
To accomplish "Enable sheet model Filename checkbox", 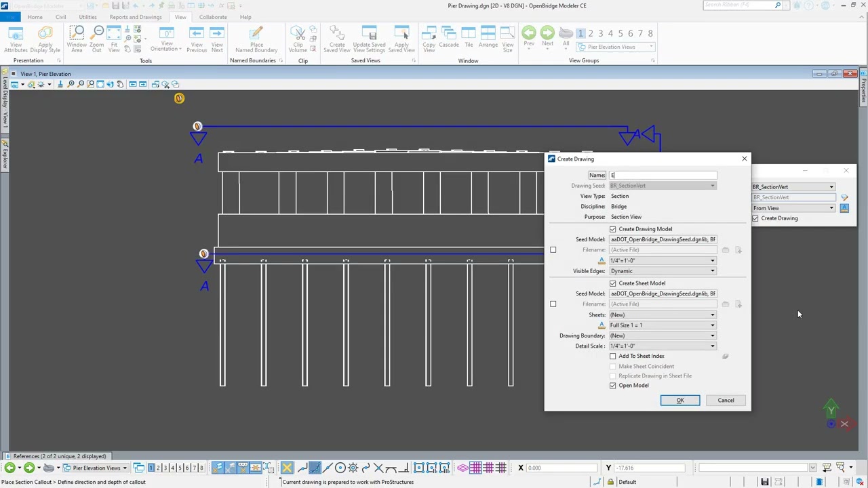I will click(553, 304).
